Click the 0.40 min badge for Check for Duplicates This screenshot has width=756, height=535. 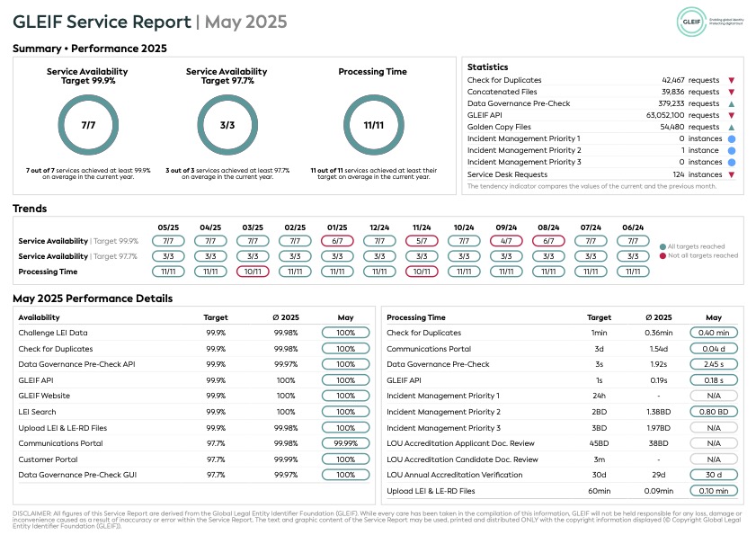pyautogui.click(x=714, y=333)
